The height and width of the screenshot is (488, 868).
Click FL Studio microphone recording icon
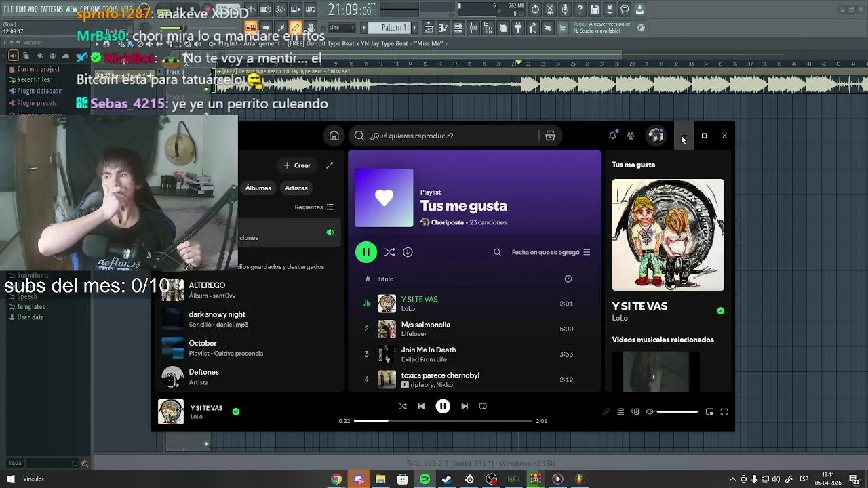(565, 9)
